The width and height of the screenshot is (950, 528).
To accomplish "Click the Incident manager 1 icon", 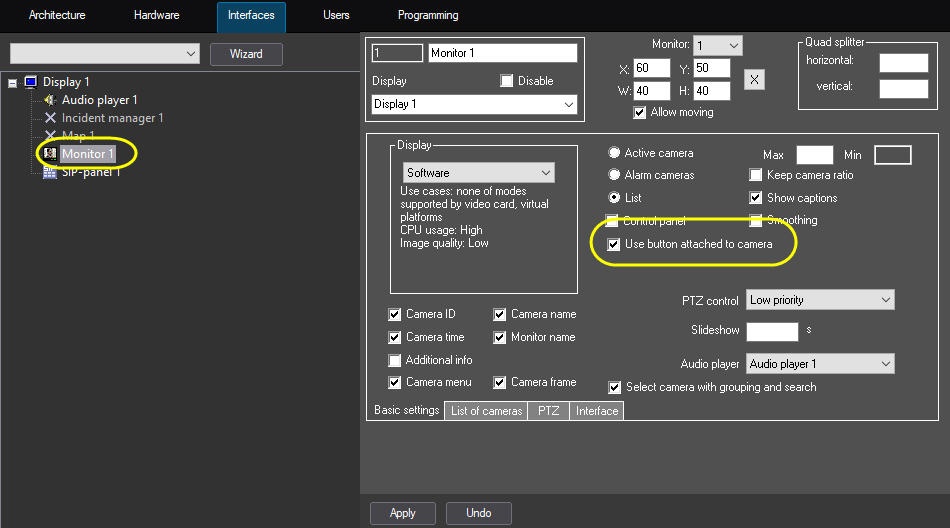I will click(50, 118).
